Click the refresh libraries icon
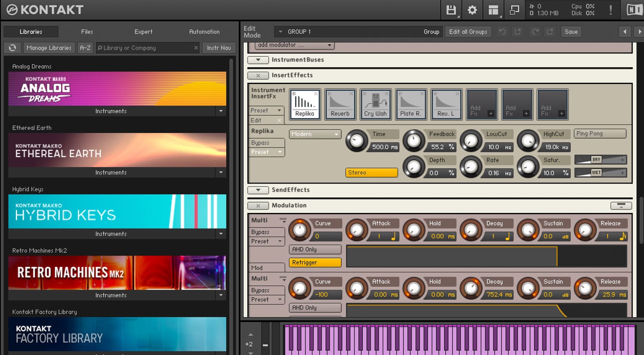This screenshot has width=644, height=355. pos(13,48)
